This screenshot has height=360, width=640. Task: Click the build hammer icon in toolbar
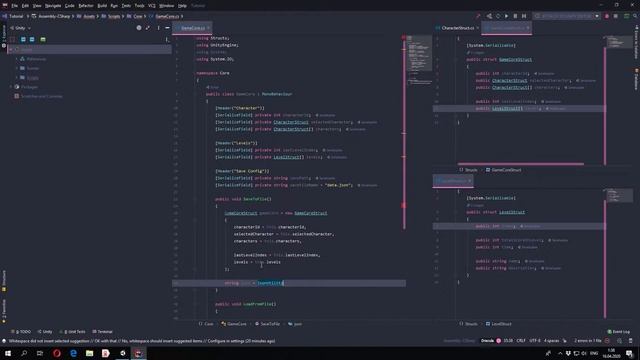pos(478,16)
